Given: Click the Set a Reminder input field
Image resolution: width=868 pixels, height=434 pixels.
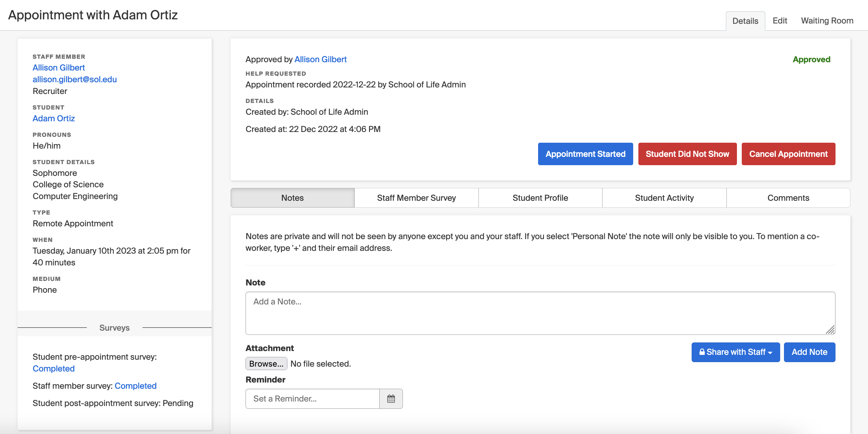Looking at the screenshot, I should tap(312, 399).
